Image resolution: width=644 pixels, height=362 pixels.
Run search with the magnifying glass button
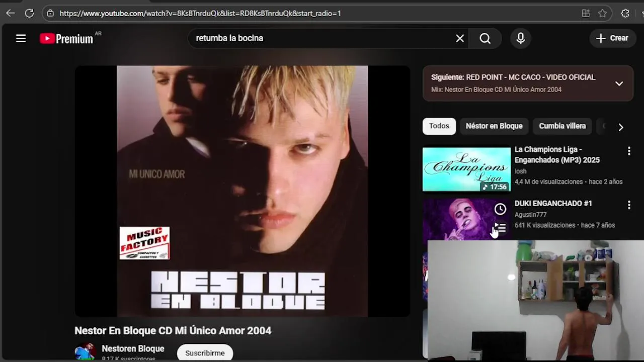[x=485, y=38]
